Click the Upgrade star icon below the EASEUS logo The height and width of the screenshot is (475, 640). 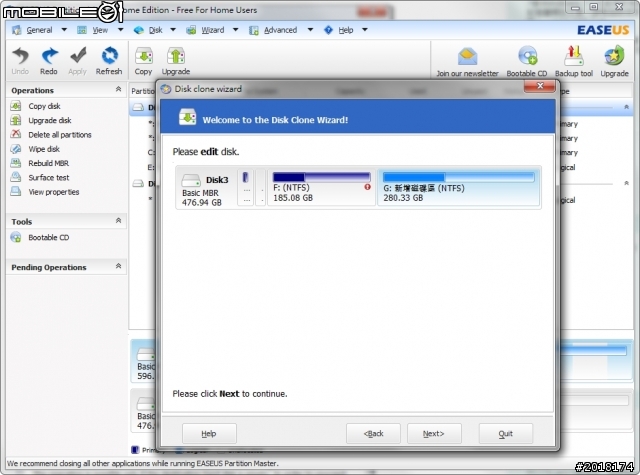(614, 56)
